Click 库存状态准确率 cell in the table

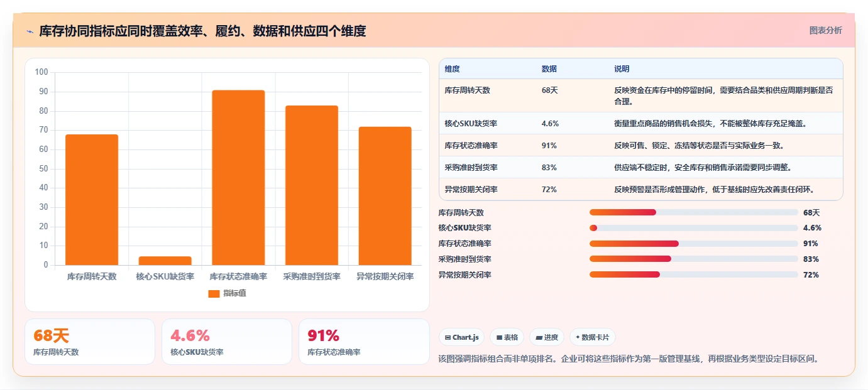click(x=471, y=146)
